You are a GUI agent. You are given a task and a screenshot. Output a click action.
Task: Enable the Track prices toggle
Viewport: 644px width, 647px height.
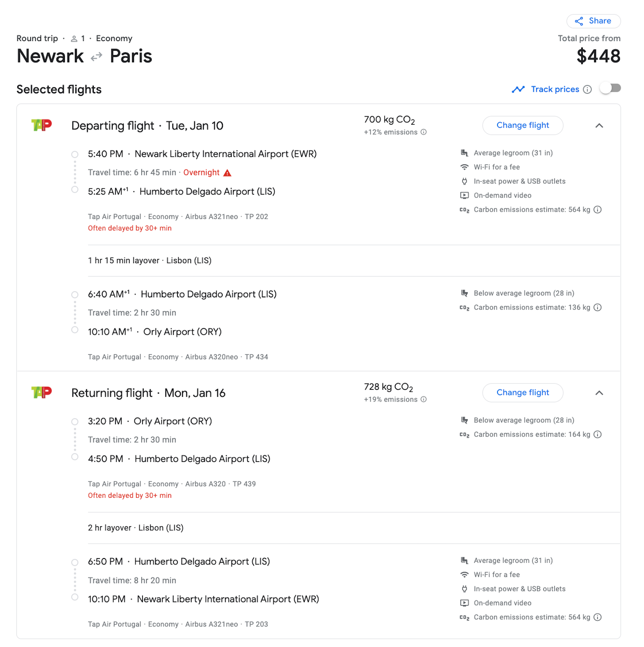tap(611, 88)
